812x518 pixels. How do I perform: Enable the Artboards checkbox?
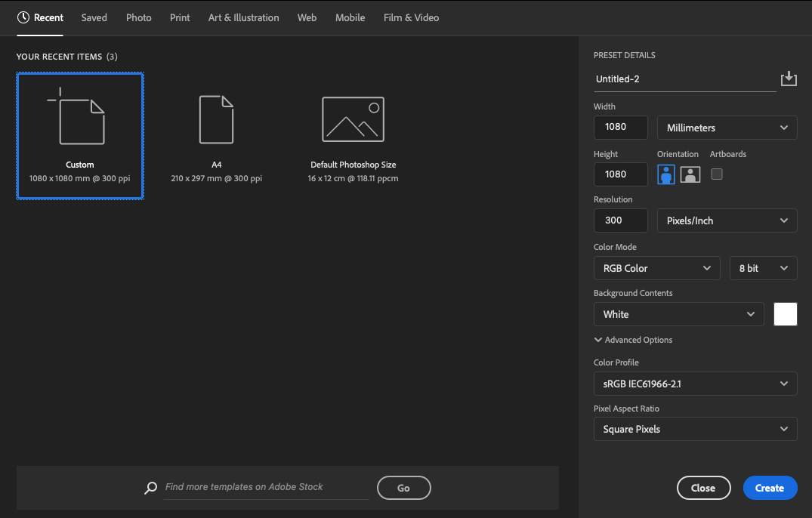[x=717, y=174]
